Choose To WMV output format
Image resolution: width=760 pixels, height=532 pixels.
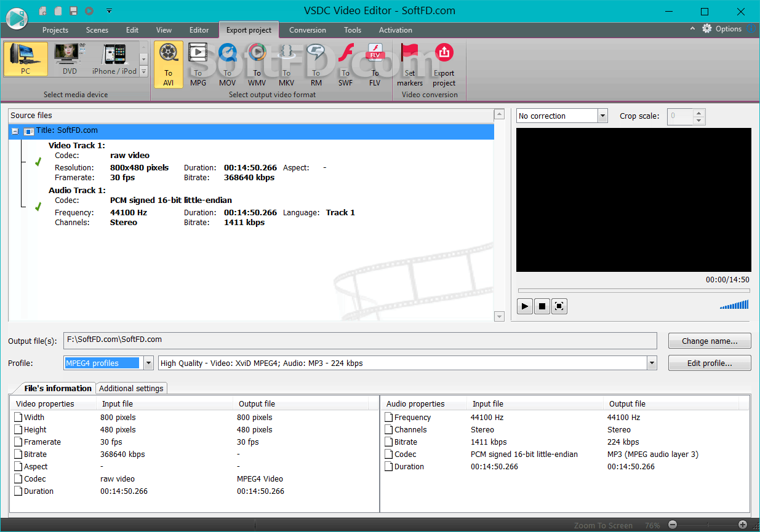pos(257,65)
